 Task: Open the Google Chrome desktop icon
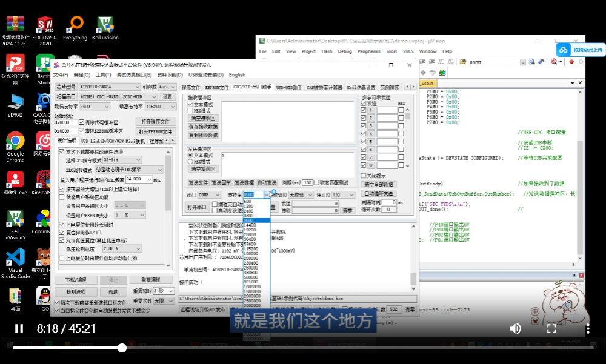15,147
